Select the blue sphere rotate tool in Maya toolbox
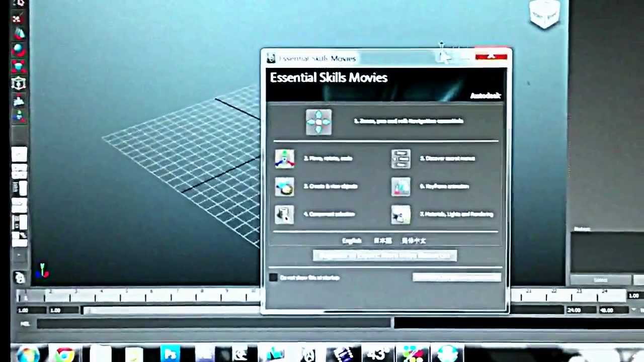 point(18,49)
